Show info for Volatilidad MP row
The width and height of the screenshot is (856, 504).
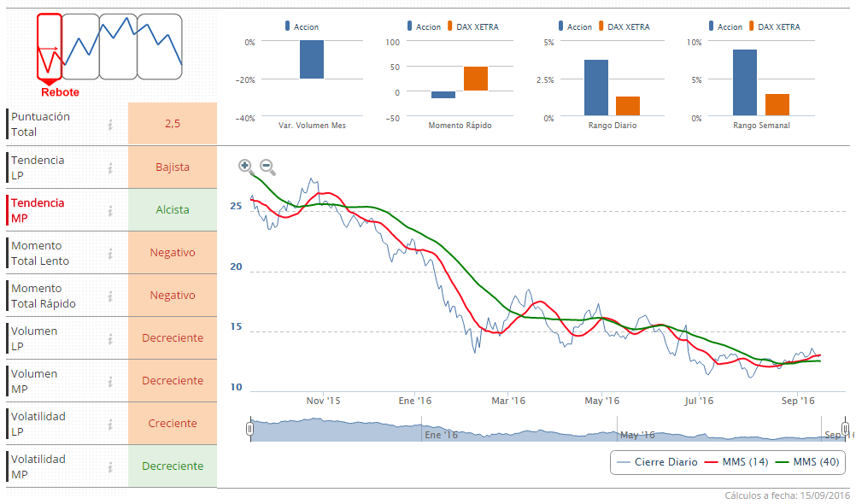[x=110, y=466]
